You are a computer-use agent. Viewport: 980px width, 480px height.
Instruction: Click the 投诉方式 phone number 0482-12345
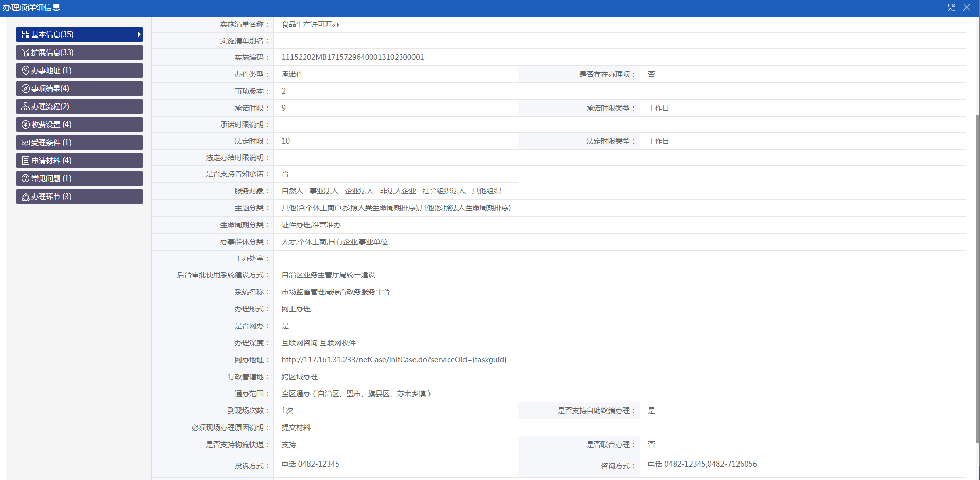(x=318, y=464)
